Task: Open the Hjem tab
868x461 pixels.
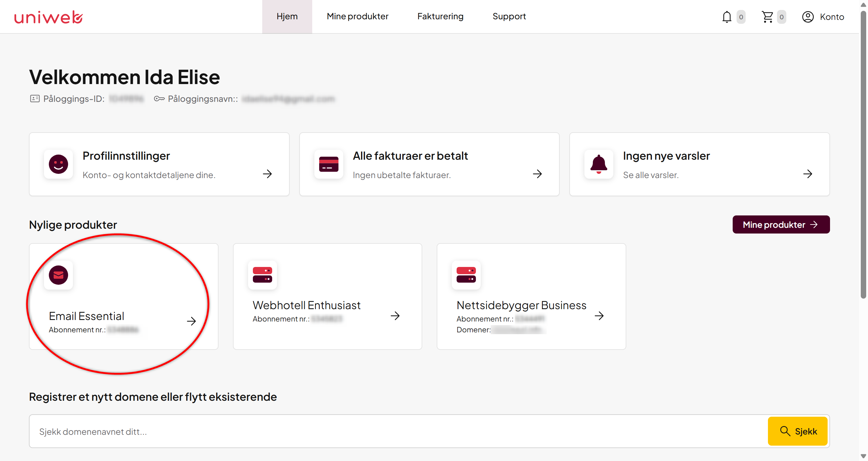Action: click(x=287, y=17)
